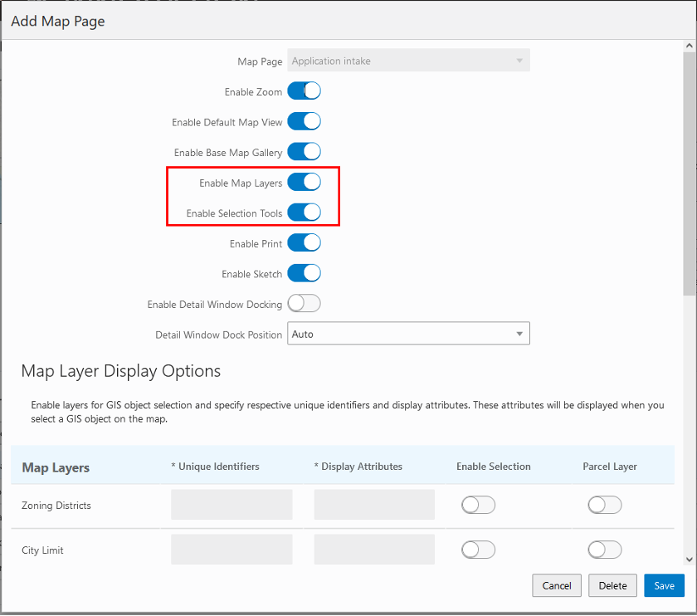Enable Selection for Zoning Districts layer

(x=478, y=505)
